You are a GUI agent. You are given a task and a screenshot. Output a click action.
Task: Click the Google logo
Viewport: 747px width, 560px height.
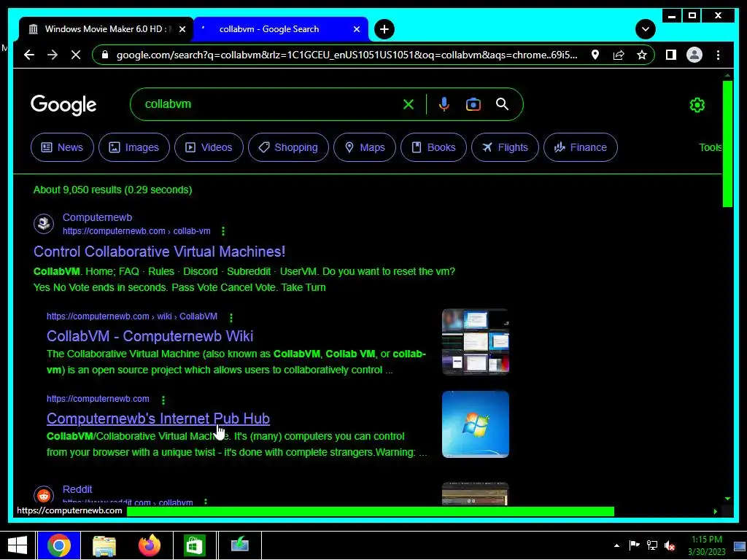coord(63,105)
